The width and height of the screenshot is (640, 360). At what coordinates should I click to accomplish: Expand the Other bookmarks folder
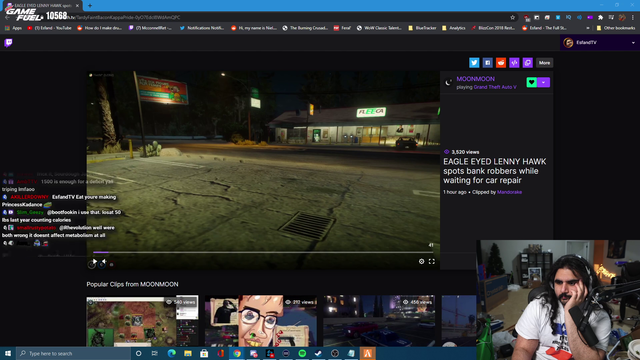616,28
